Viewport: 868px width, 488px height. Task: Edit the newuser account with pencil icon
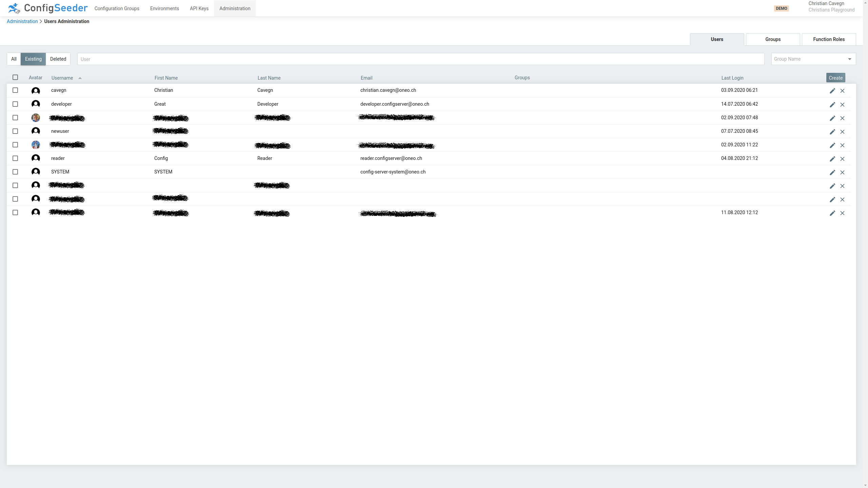[x=832, y=131]
